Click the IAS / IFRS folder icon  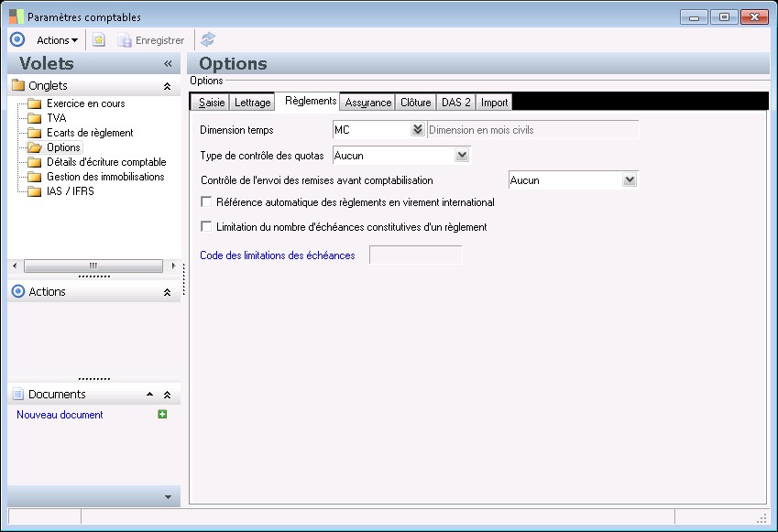pyautogui.click(x=35, y=191)
